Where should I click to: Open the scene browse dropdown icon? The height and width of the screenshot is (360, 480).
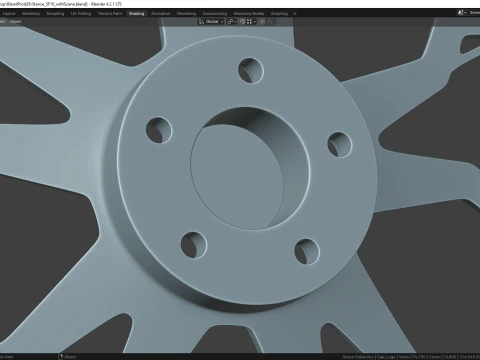coord(461,13)
